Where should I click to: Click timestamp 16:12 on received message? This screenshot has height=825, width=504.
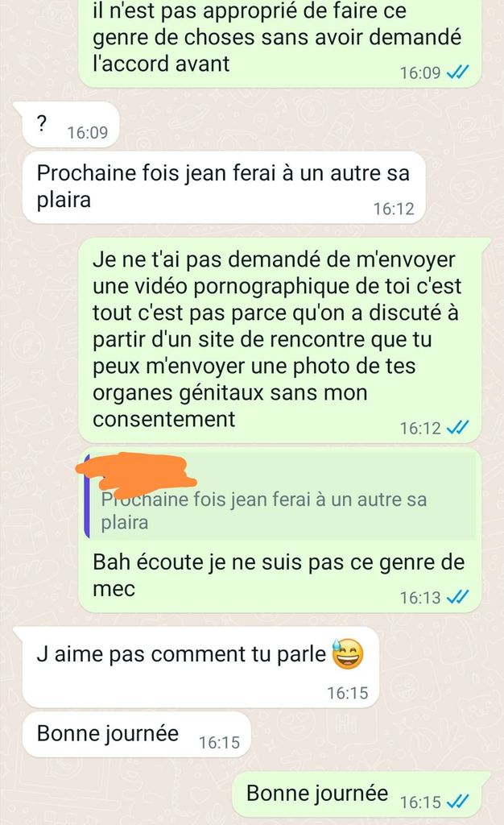click(394, 209)
